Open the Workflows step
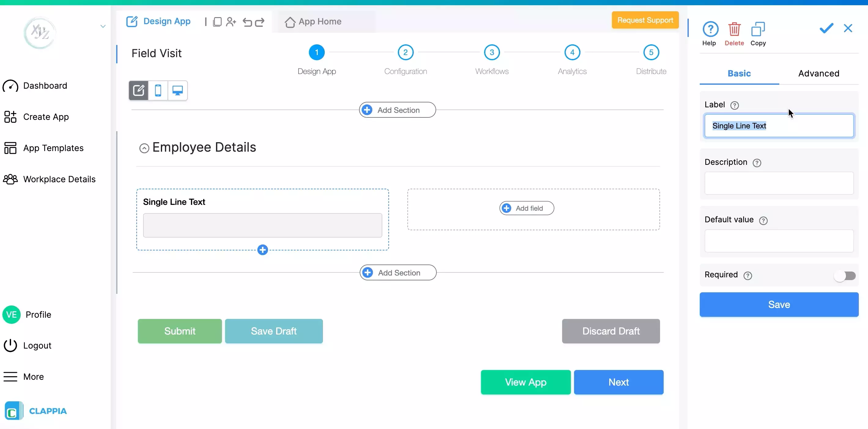 point(491,52)
